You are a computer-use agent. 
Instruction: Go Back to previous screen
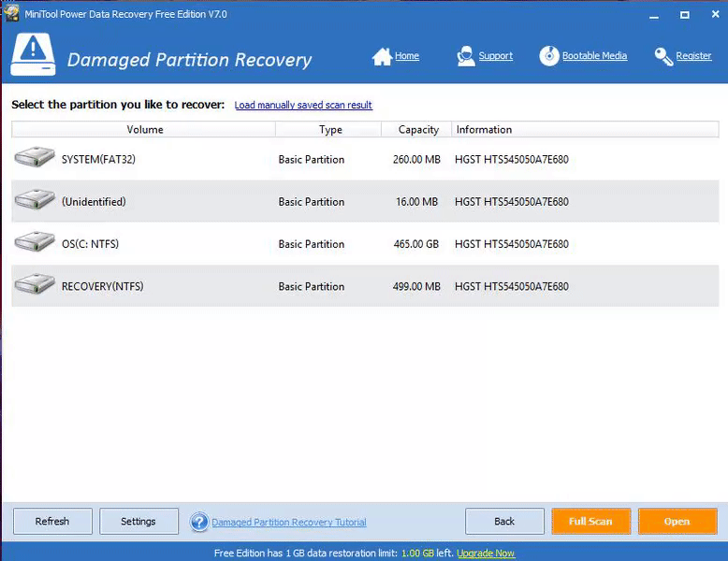tap(504, 521)
